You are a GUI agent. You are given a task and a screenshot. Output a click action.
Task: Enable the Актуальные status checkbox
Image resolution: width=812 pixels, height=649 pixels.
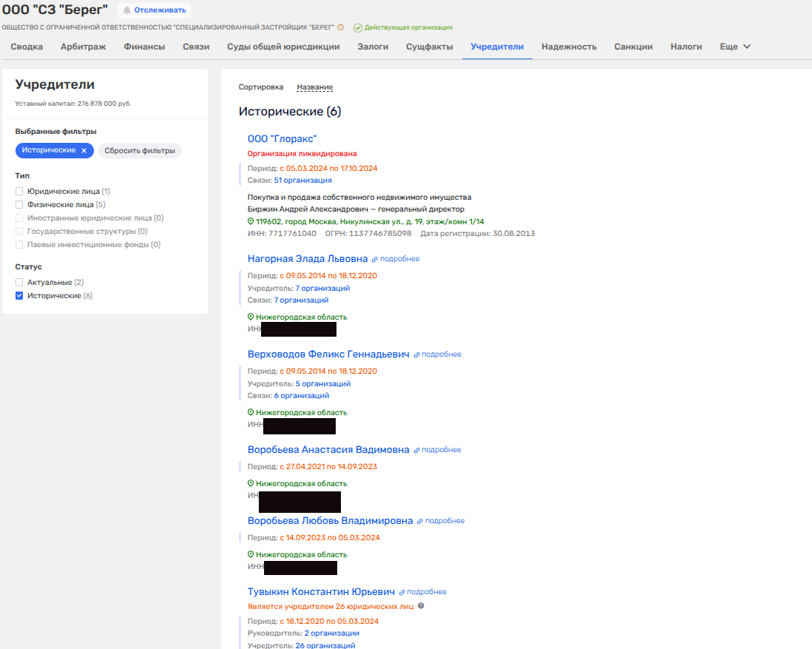pyautogui.click(x=19, y=283)
